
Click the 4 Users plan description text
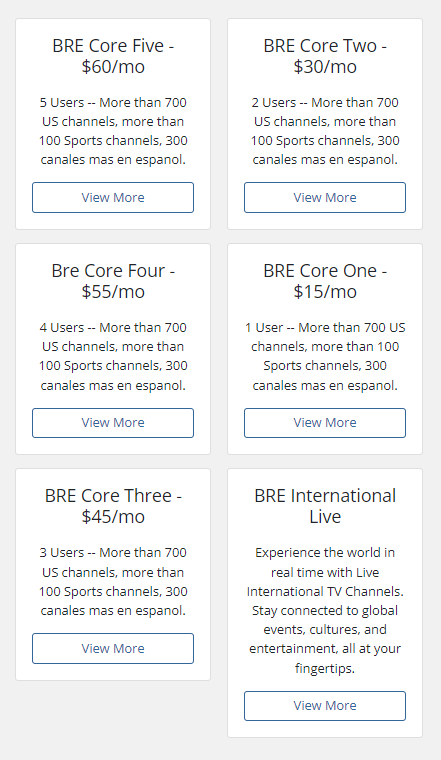113,356
